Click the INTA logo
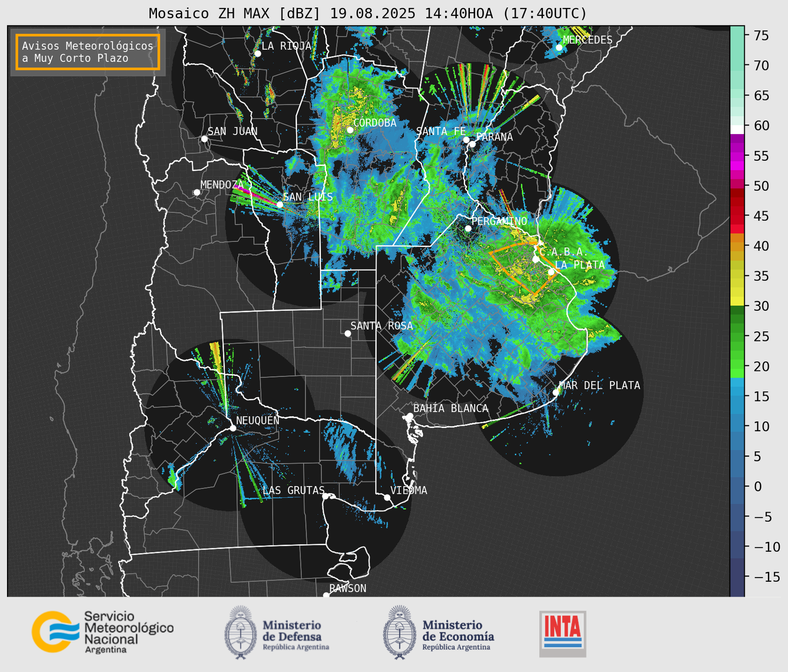Viewport: 788px width, 672px height. pyautogui.click(x=562, y=634)
